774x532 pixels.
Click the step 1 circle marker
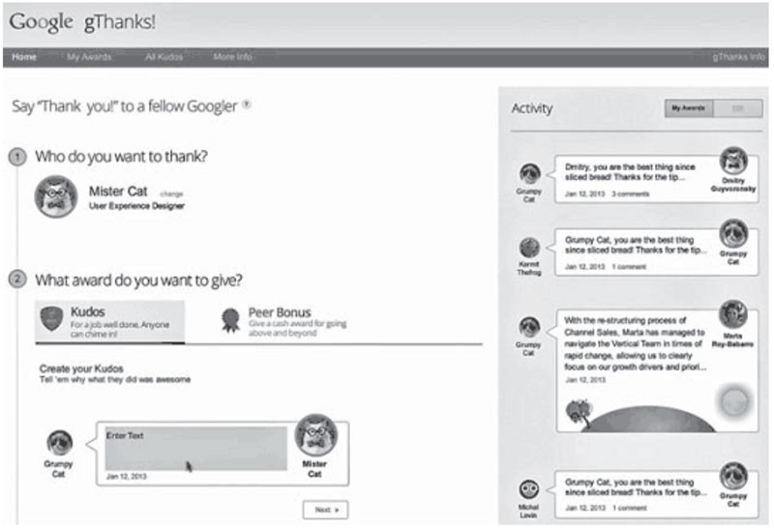coord(18,156)
